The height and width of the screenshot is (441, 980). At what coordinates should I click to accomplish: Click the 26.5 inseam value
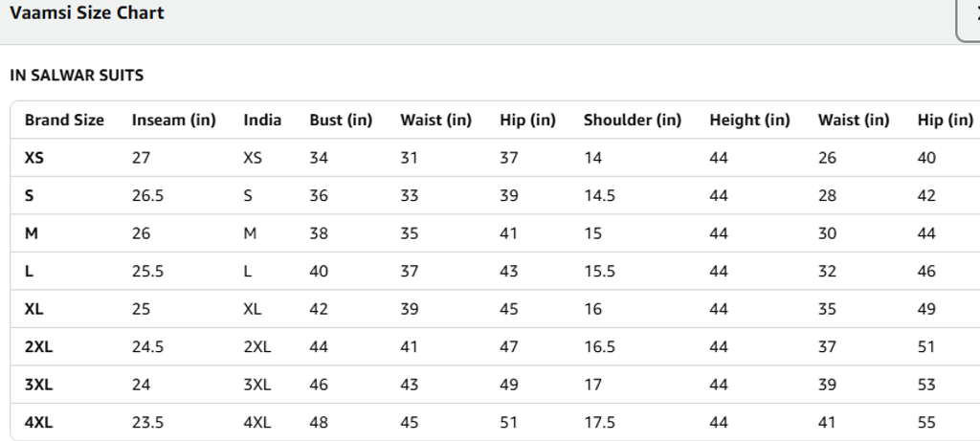[147, 195]
